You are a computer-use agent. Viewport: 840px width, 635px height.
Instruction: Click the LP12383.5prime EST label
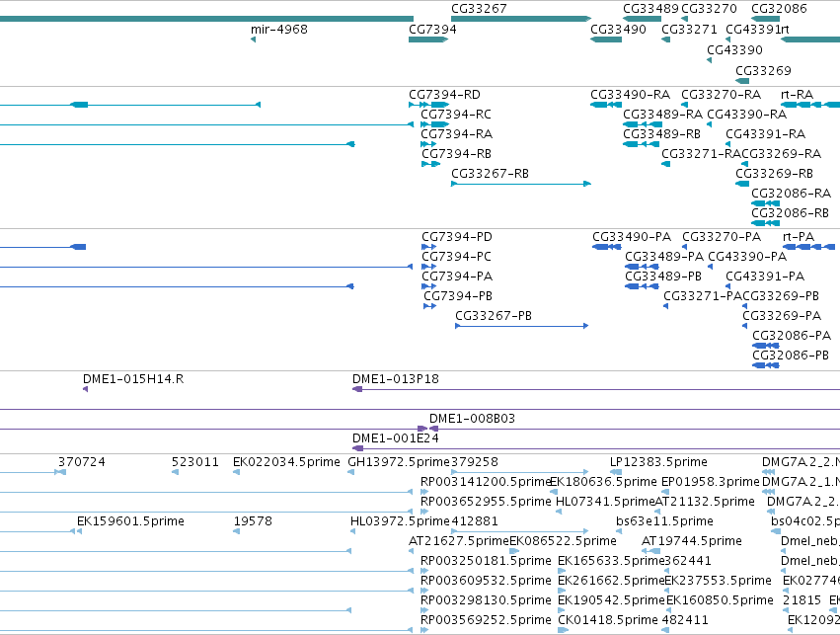point(658,462)
